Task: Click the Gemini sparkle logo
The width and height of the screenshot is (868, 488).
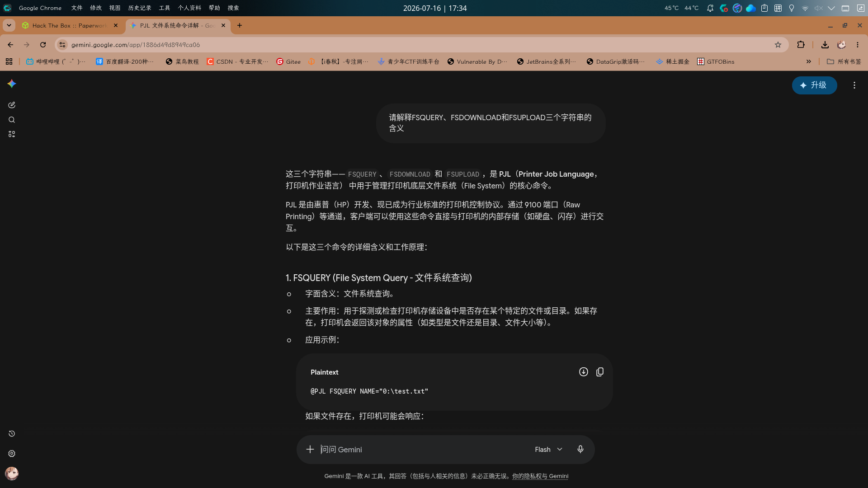Action: [12, 84]
